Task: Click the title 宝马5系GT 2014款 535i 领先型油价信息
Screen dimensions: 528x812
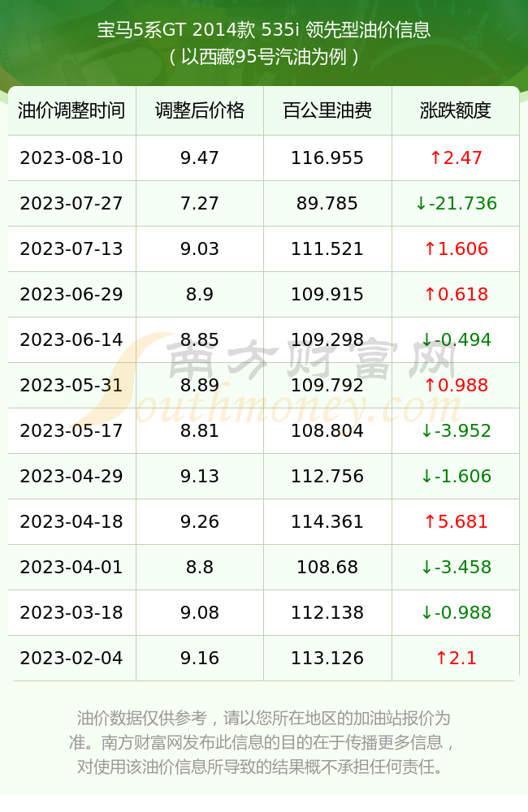Action: [264, 30]
